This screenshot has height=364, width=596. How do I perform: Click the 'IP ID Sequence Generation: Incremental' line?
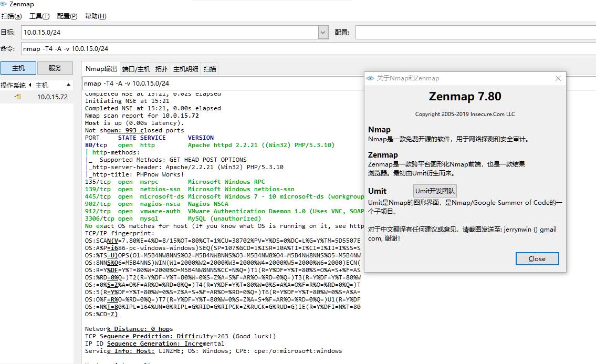(x=155, y=344)
